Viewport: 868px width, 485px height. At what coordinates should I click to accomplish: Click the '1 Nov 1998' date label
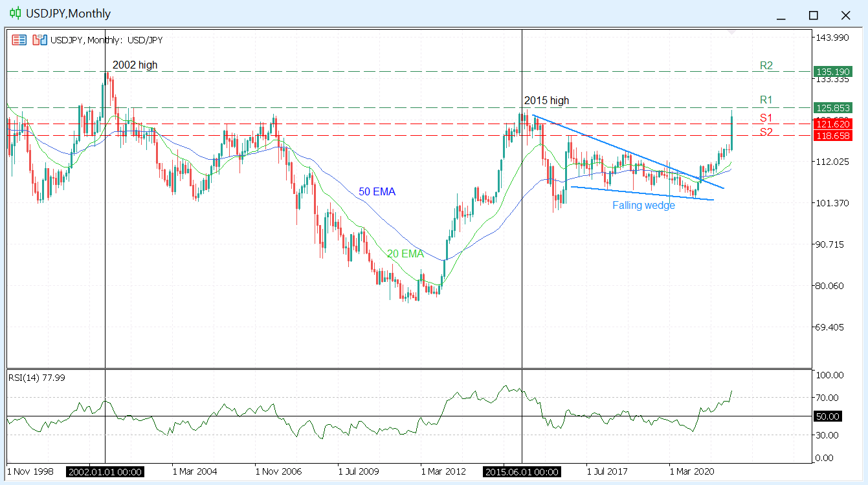coord(30,472)
